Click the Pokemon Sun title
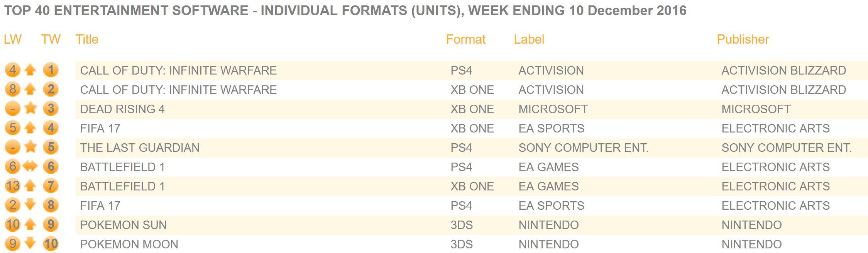Viewport: 868px width, 253px height. [124, 225]
